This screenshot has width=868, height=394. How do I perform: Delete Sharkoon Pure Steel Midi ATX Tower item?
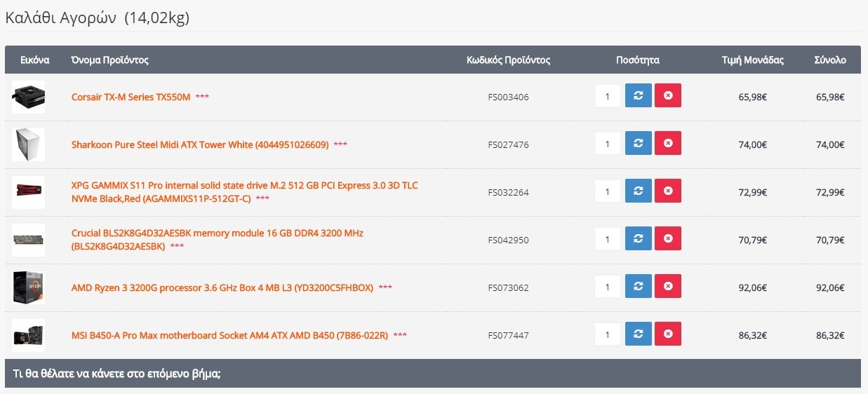pos(668,144)
